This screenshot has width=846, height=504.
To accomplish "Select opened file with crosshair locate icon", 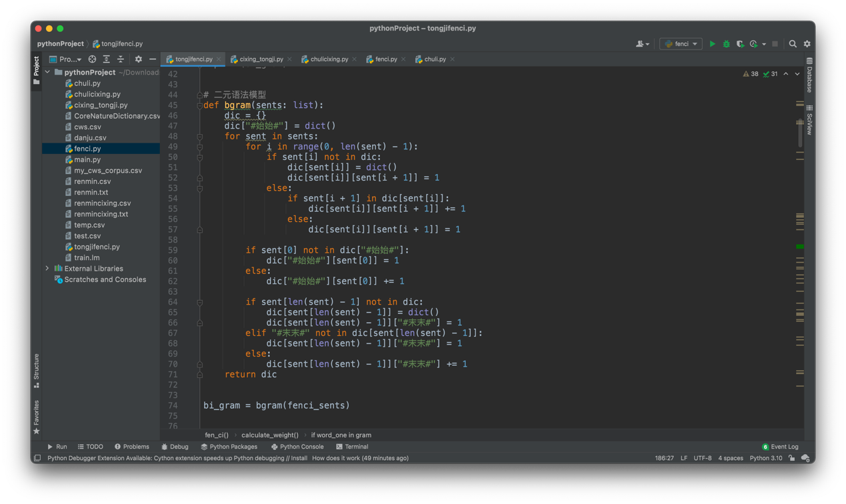I will point(92,59).
